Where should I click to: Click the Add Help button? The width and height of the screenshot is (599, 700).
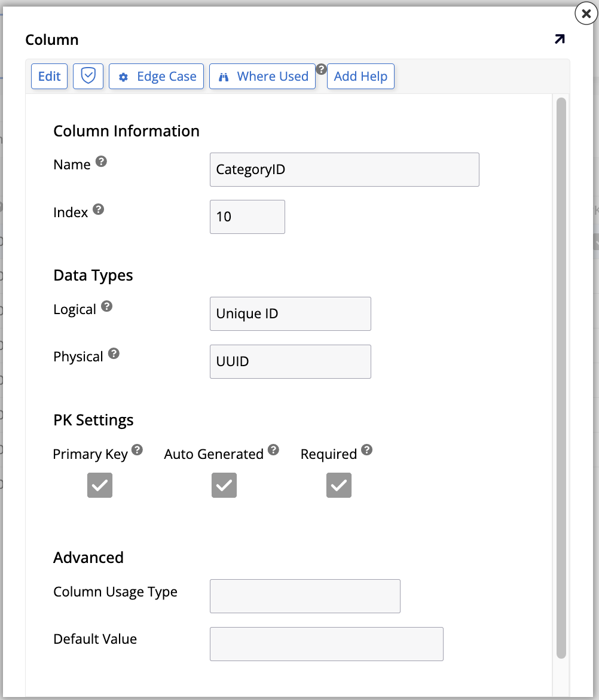[360, 76]
